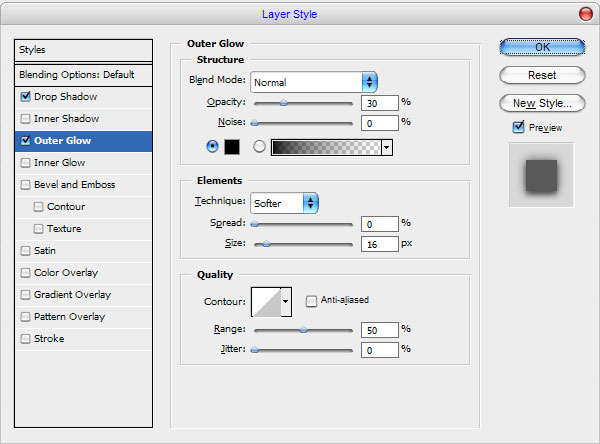Viewport: 600px width, 444px height.
Task: Click the New Style... button
Action: [542, 103]
